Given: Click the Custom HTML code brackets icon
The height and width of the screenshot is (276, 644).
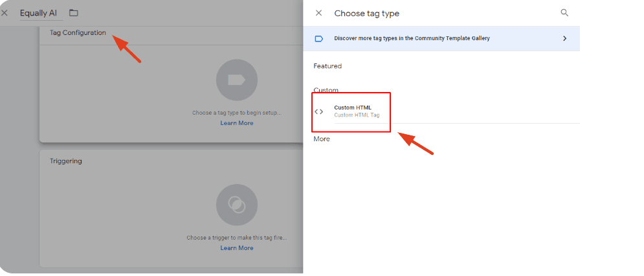Looking at the screenshot, I should [318, 111].
